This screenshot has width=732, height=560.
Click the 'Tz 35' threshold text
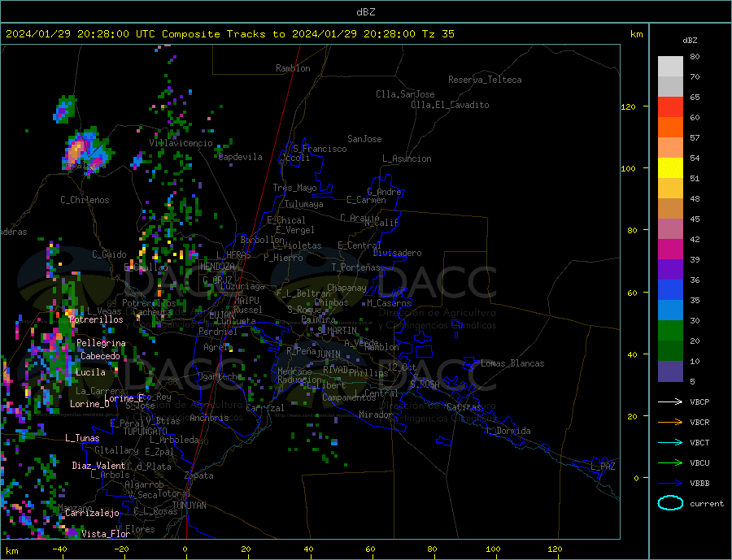click(x=438, y=34)
